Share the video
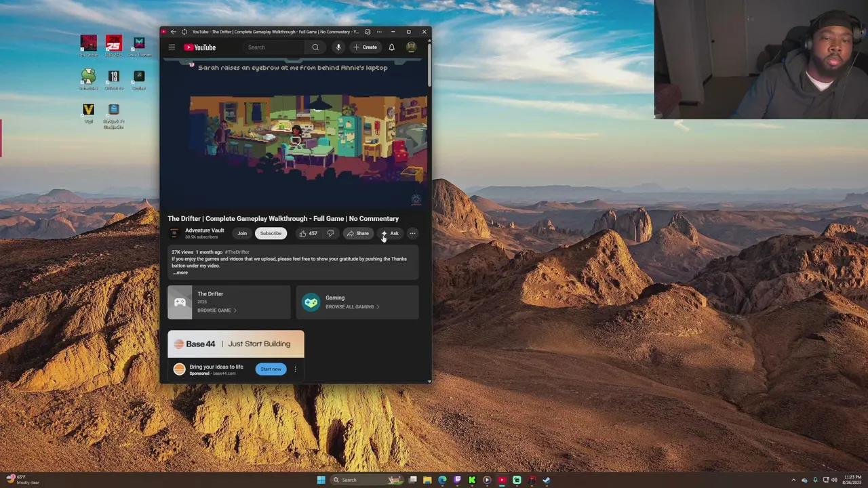This screenshot has width=868, height=488. (x=357, y=233)
